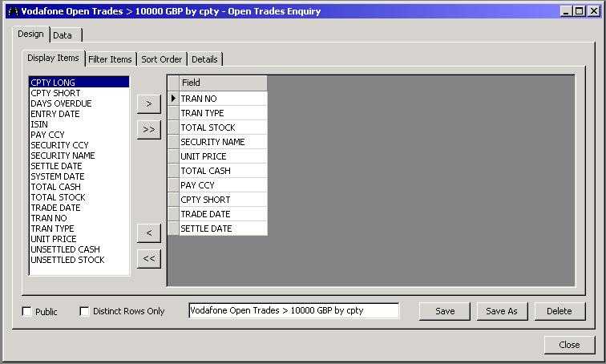Click the single left arrow remove button
The image size is (606, 364).
pos(148,233)
